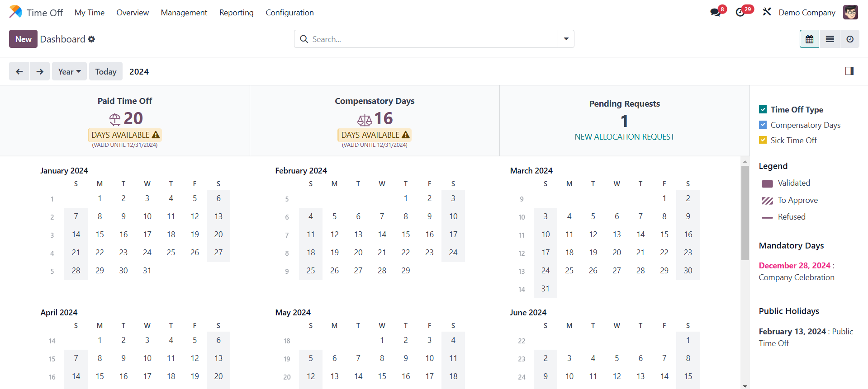Open the Reporting menu
The image size is (868, 389).
(x=237, y=13)
